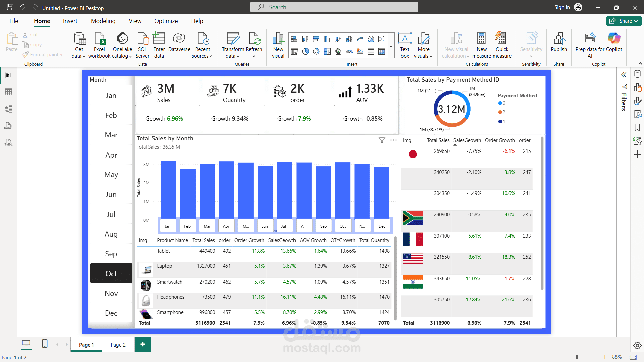Click the Publish button

(x=558, y=43)
